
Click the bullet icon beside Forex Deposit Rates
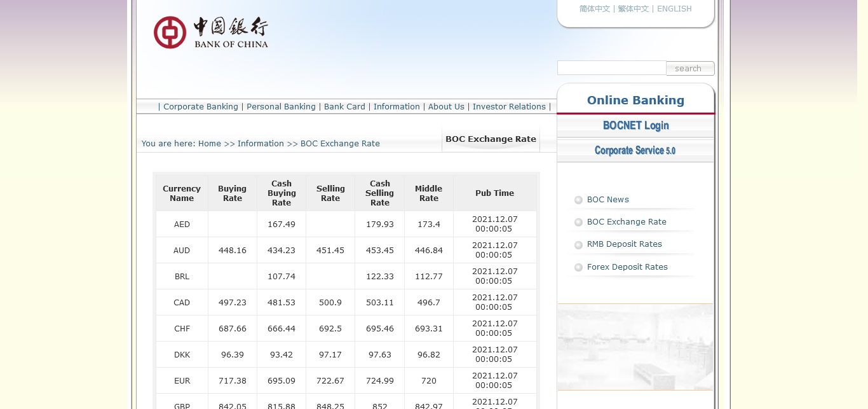click(x=578, y=268)
